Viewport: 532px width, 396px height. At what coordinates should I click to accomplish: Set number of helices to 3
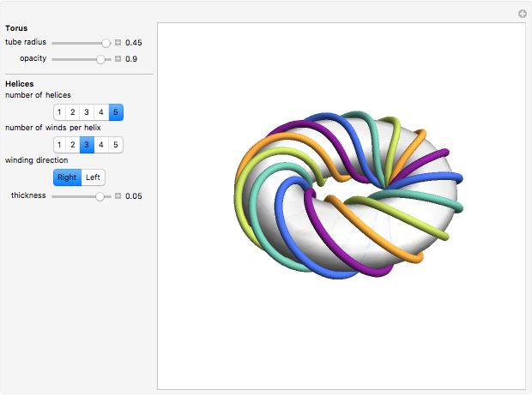(x=88, y=112)
